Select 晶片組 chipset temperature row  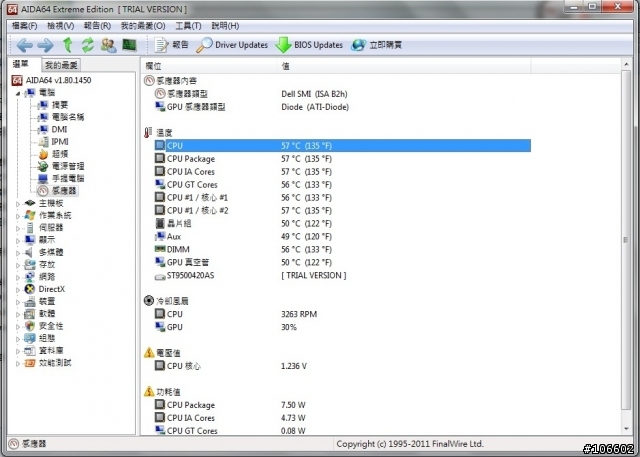(343, 224)
